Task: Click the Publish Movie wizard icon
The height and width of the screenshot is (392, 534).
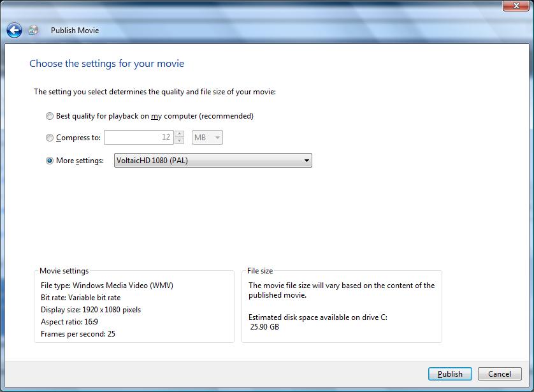Action: point(33,31)
